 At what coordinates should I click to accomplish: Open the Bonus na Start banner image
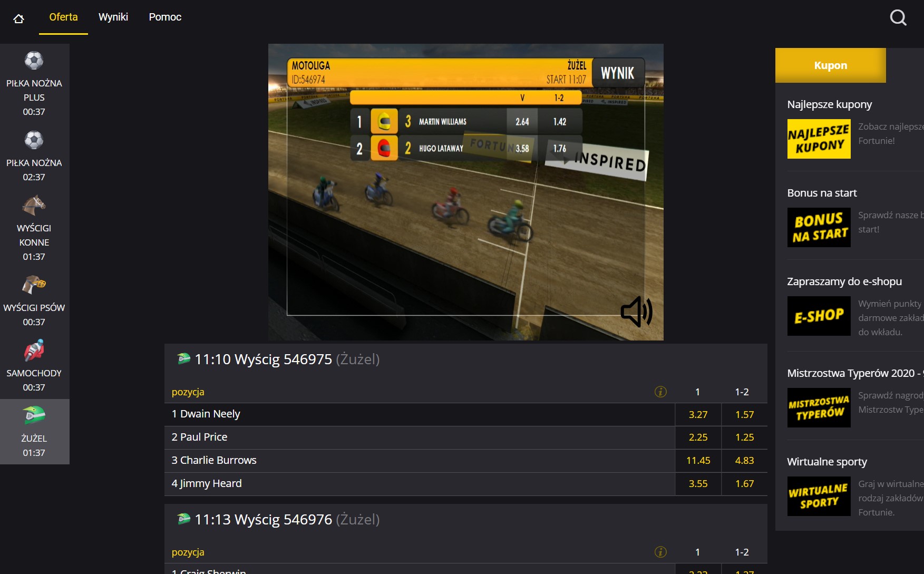click(x=819, y=228)
